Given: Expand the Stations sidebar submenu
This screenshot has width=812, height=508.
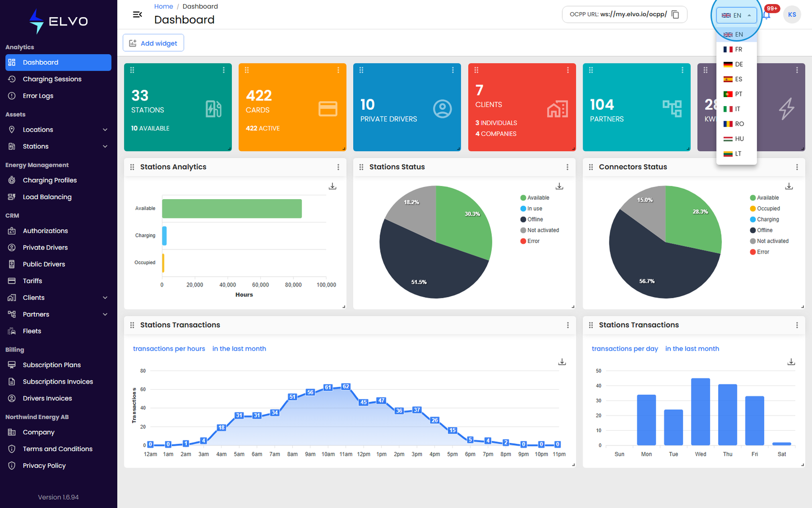Looking at the screenshot, I should (x=105, y=146).
